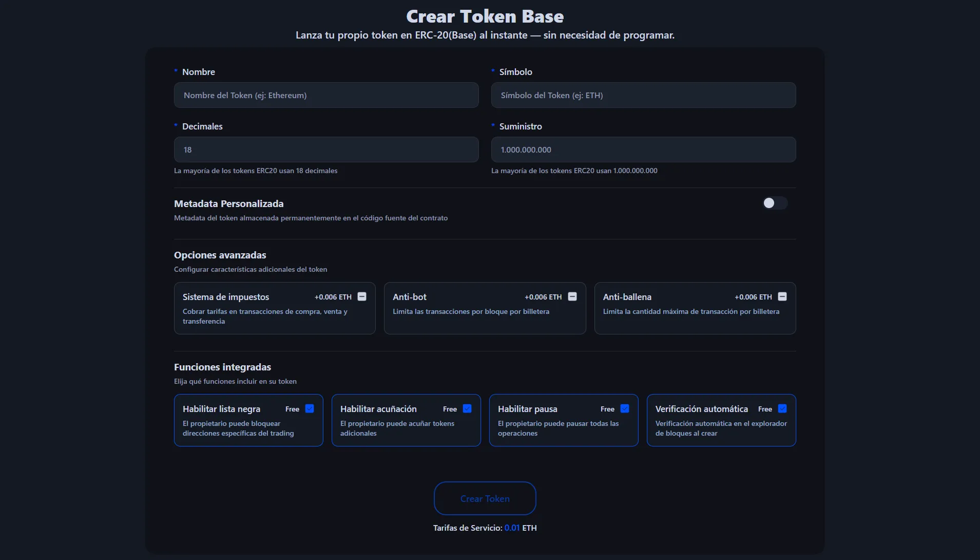Uncheck Verificación automática checkbox
The height and width of the screenshot is (560, 980).
coord(782,408)
